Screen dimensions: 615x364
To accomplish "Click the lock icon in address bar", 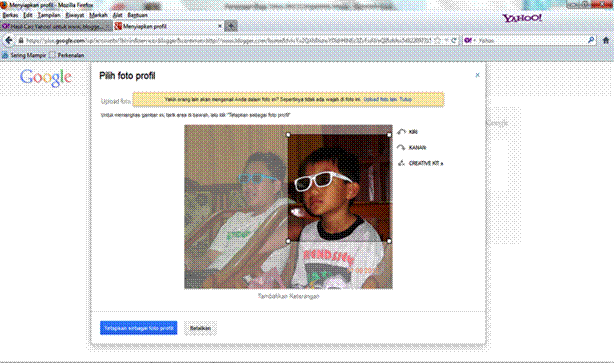I will (x=21, y=40).
